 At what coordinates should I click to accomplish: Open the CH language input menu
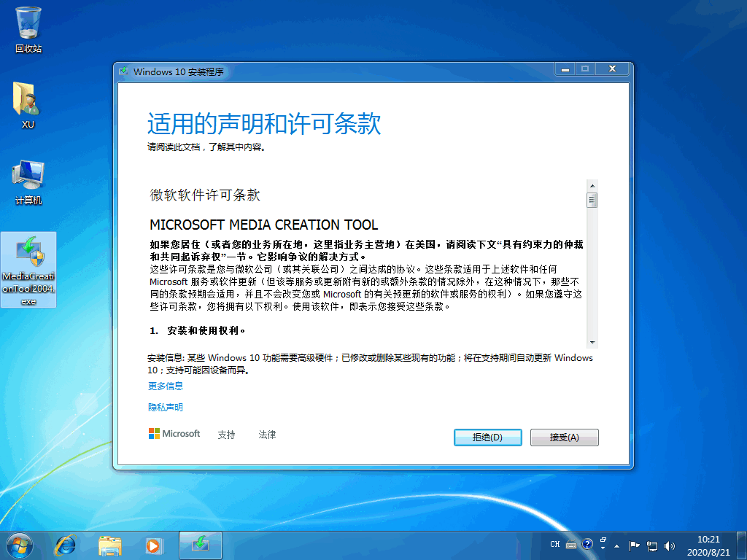point(555,544)
